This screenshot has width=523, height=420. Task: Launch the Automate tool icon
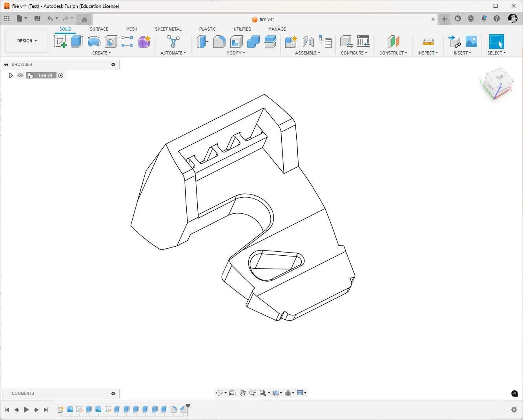pyautogui.click(x=173, y=41)
